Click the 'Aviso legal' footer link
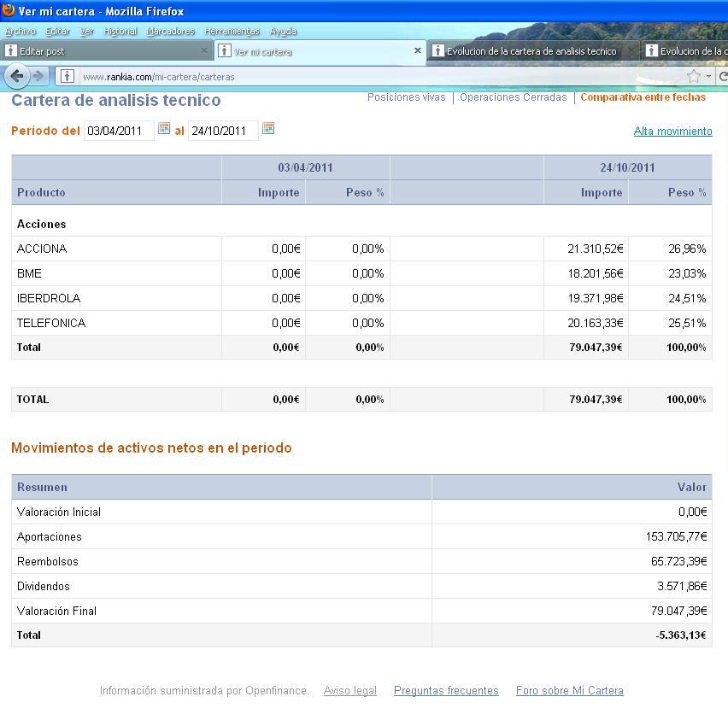 [350, 690]
